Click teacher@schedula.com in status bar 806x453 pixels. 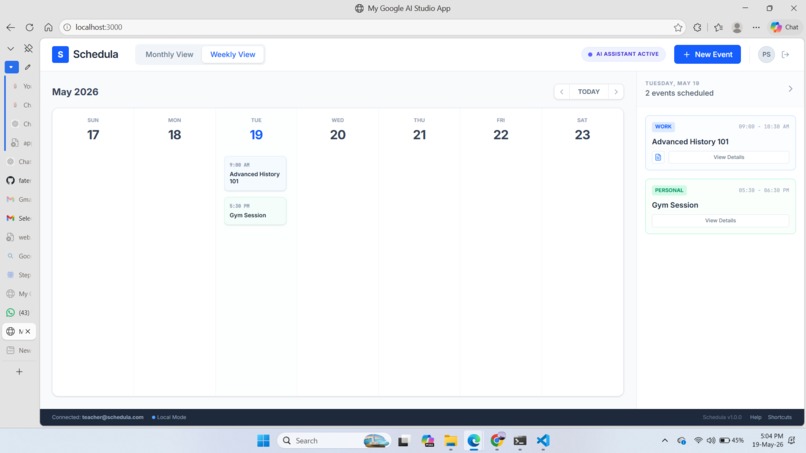coord(113,417)
